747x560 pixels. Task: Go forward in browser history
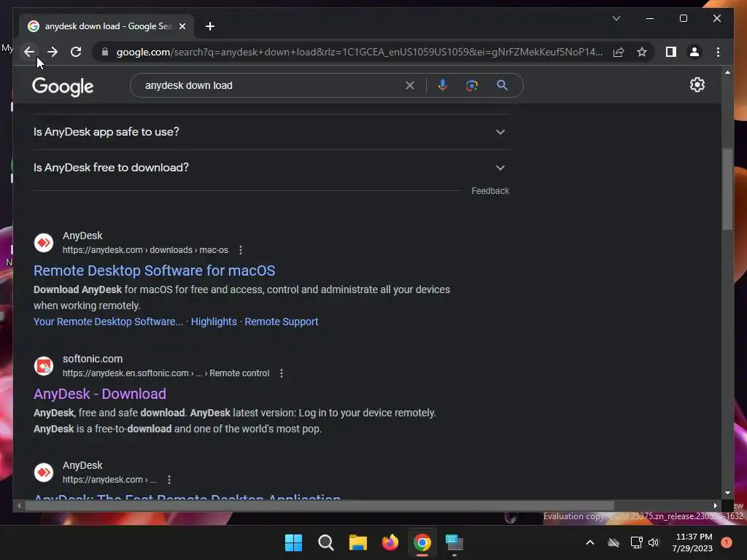[53, 52]
